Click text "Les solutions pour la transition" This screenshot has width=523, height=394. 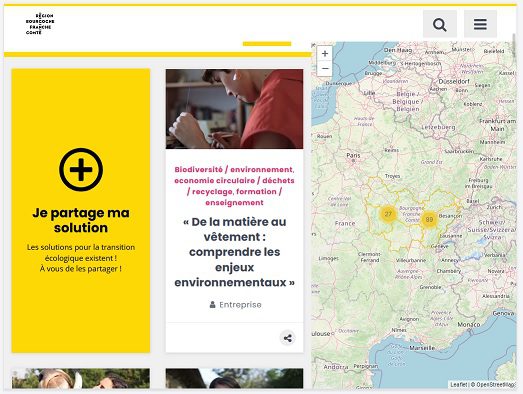(x=81, y=247)
